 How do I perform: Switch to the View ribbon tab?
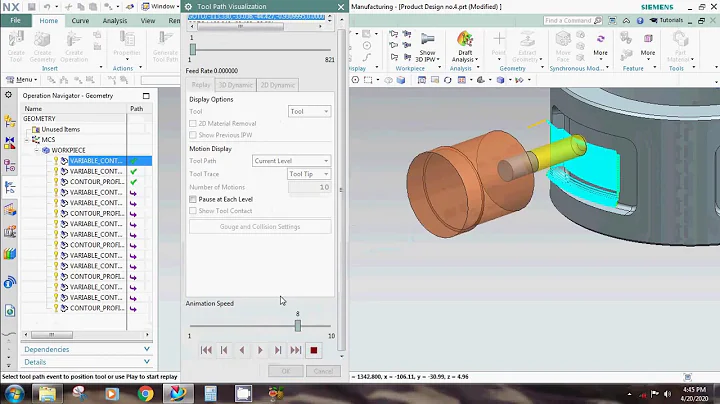point(147,21)
